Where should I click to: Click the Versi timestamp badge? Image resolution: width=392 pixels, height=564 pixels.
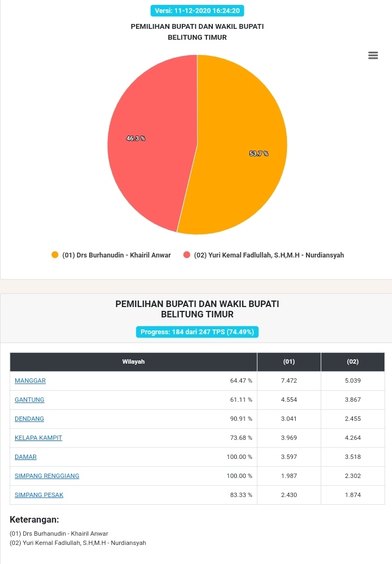(197, 11)
